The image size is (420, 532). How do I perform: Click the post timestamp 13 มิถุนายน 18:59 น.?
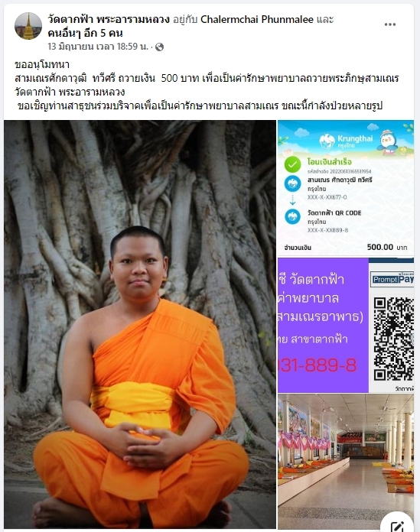tap(98, 47)
